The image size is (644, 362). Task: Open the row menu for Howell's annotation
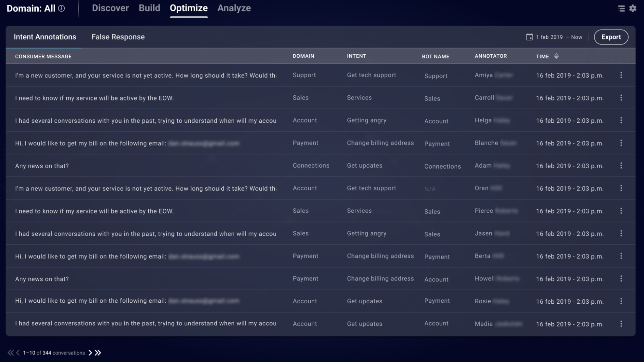click(621, 279)
